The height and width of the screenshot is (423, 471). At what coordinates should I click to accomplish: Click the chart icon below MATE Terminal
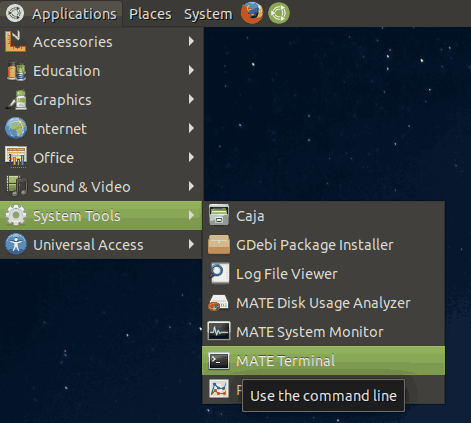[x=219, y=389]
